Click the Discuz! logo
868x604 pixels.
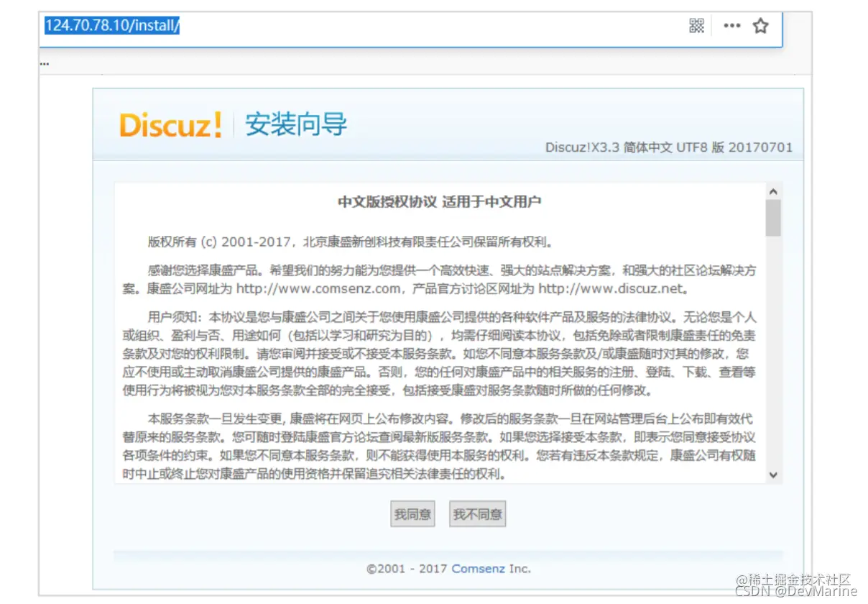[x=171, y=124]
